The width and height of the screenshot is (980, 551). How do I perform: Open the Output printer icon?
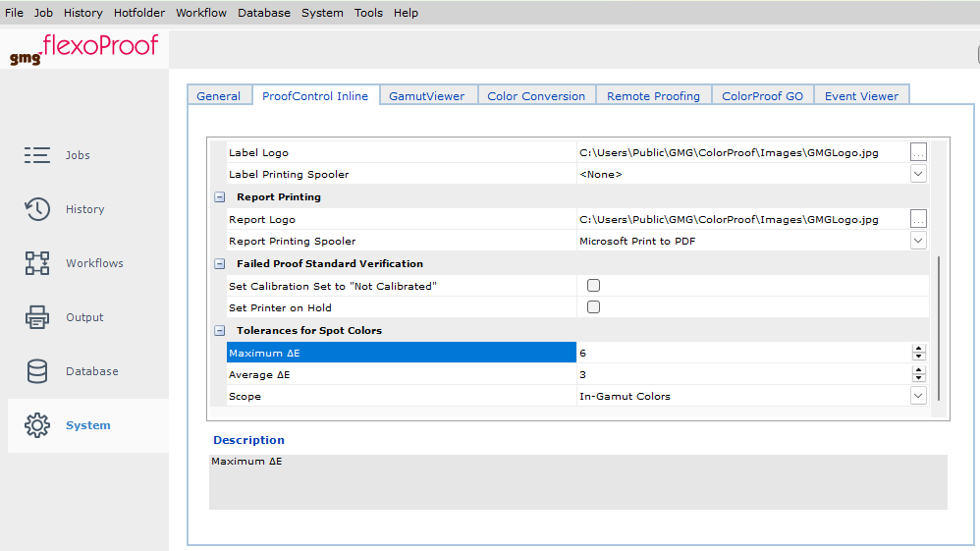(x=37, y=317)
